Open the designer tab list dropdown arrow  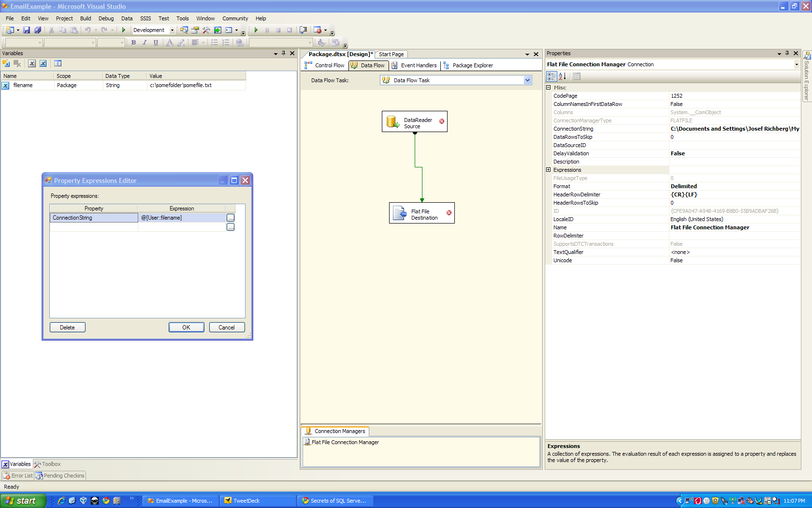(x=527, y=54)
